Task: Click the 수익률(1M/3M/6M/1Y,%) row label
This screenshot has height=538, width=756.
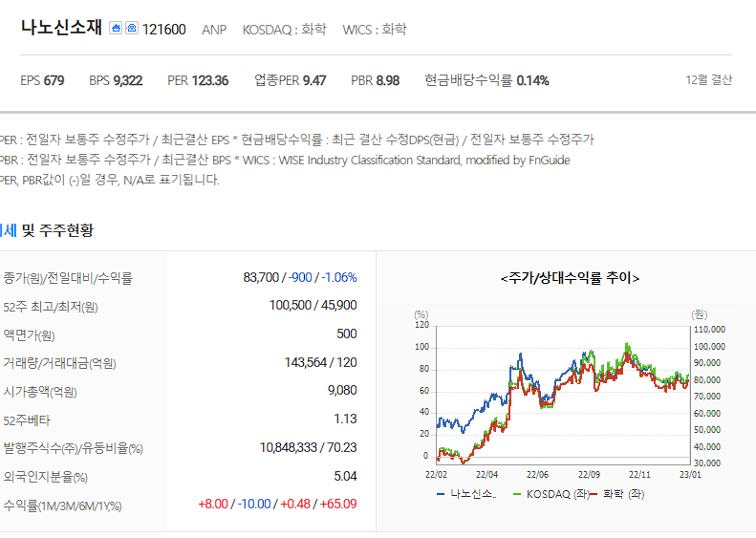Action: [x=62, y=506]
